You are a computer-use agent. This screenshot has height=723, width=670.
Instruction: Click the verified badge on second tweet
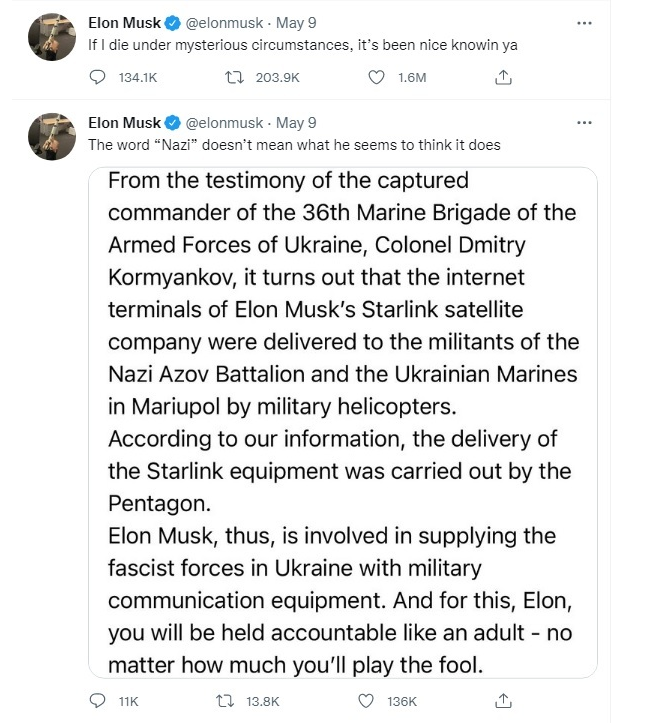tap(172, 123)
